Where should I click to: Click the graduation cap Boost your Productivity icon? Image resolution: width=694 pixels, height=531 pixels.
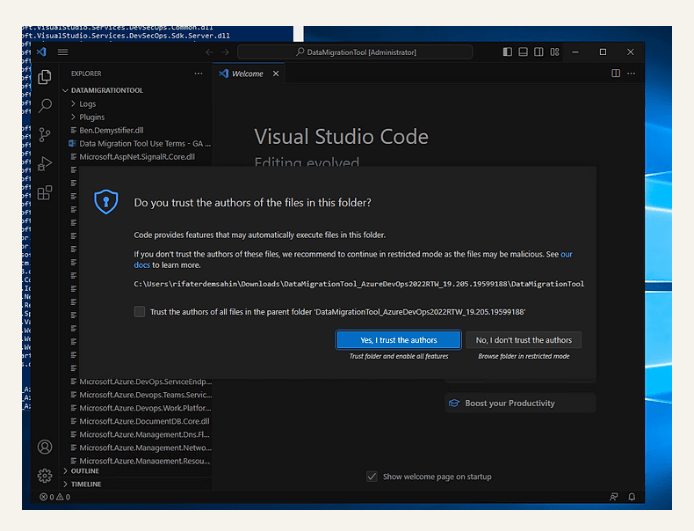454,403
